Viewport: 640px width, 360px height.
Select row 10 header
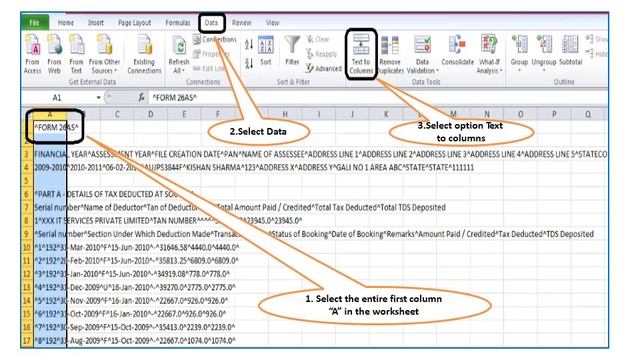pos(27,247)
